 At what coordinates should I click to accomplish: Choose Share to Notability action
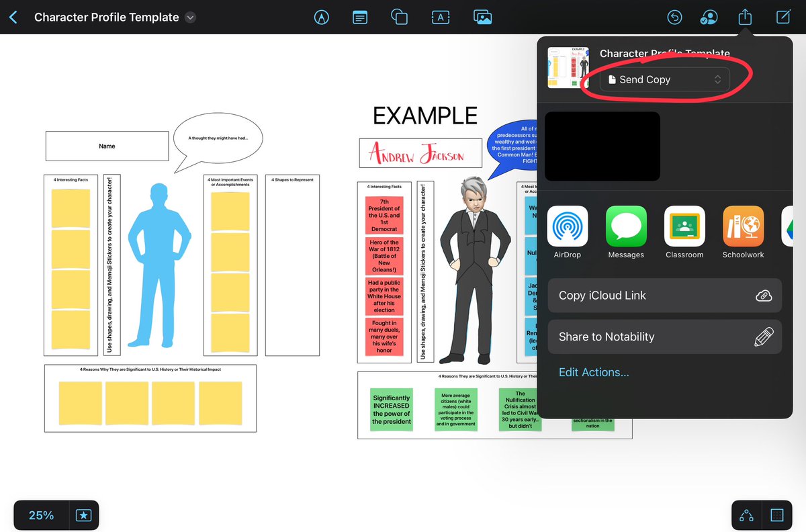pyautogui.click(x=665, y=337)
